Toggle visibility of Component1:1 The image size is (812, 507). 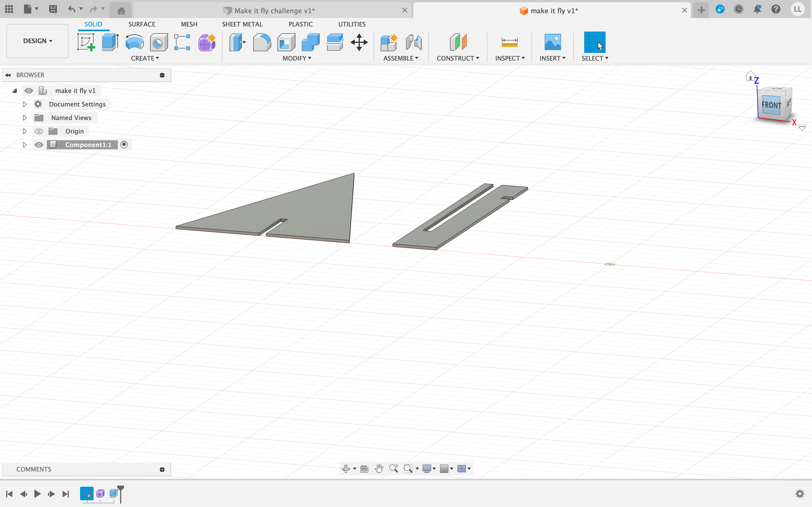pyautogui.click(x=39, y=144)
